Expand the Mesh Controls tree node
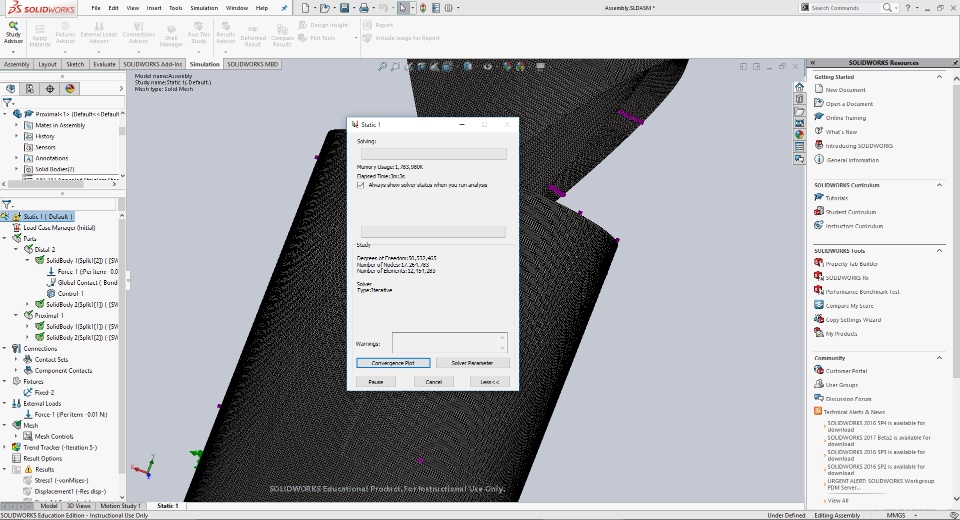Screen dimensions: 960x520 (x=16, y=436)
